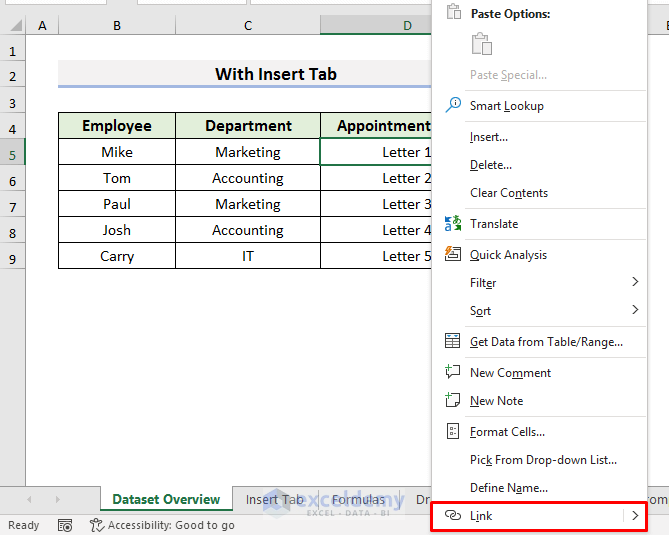Expand the Link submenu arrow
The width and height of the screenshot is (669, 535).
tap(635, 516)
